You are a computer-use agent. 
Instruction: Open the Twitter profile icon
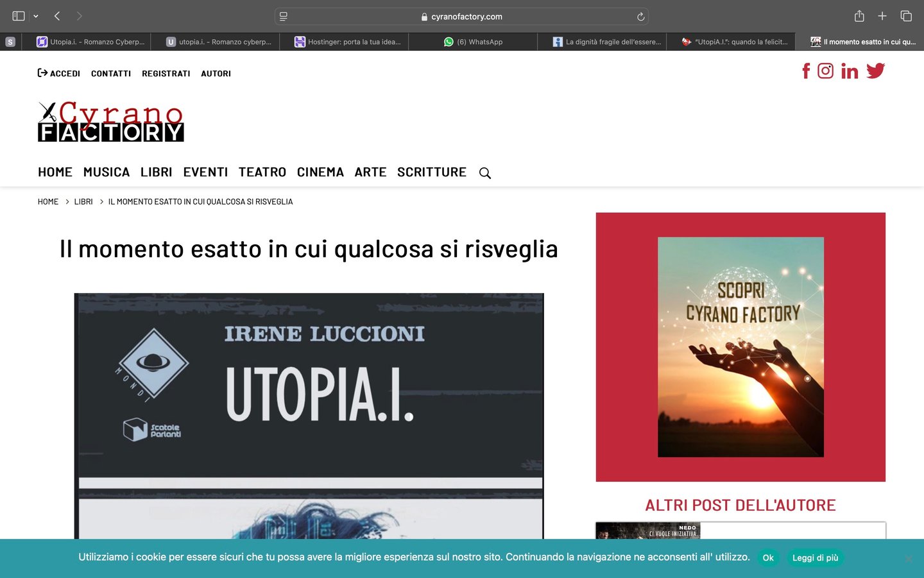pyautogui.click(x=876, y=71)
